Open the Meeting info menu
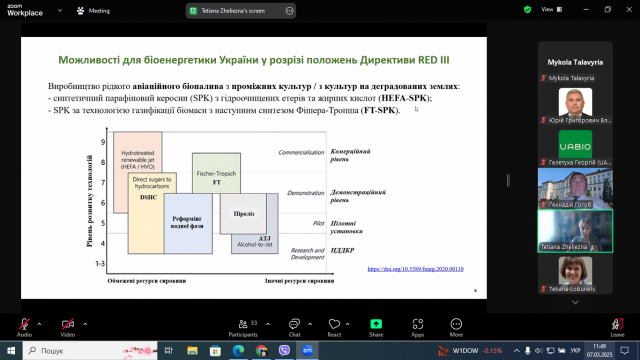 click(93, 11)
